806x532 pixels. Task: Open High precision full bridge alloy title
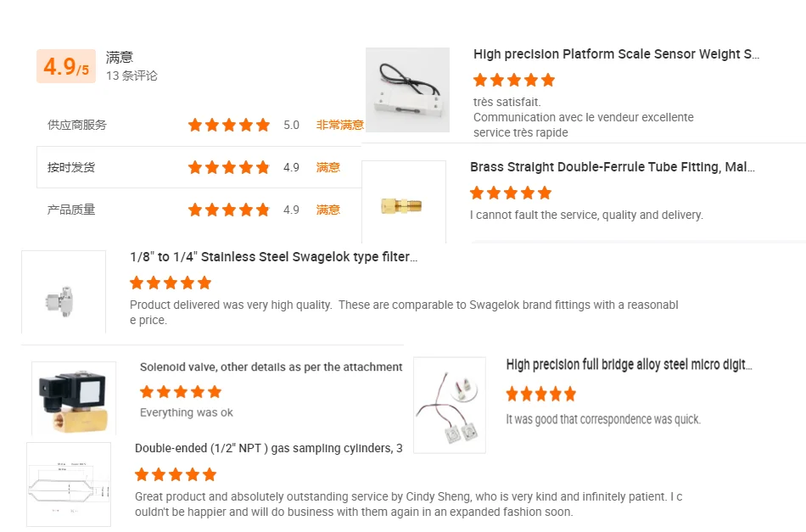point(628,365)
